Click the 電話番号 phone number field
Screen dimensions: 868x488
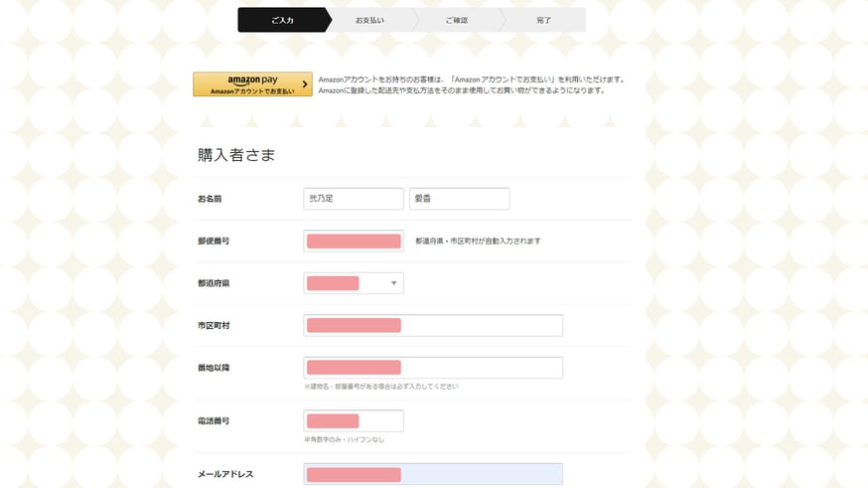pos(354,421)
